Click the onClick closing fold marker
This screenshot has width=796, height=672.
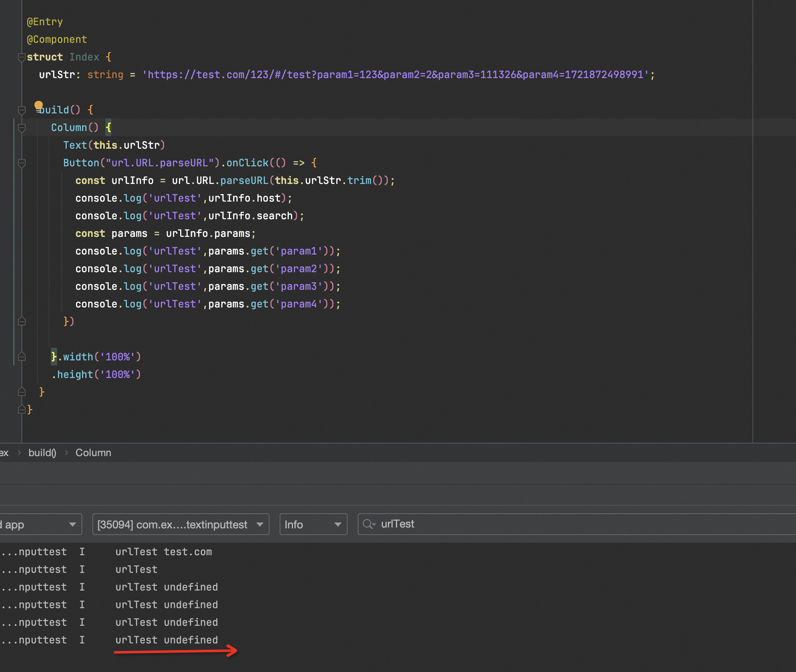(22, 321)
